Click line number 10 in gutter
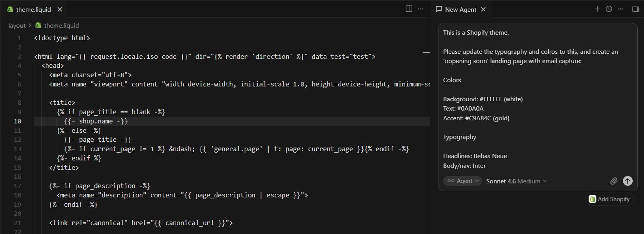 [18, 121]
